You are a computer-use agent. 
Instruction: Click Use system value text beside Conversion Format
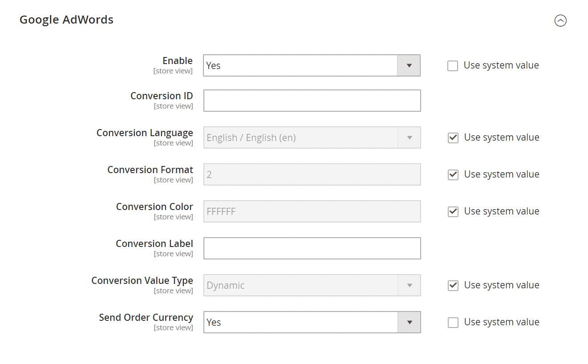pyautogui.click(x=502, y=174)
